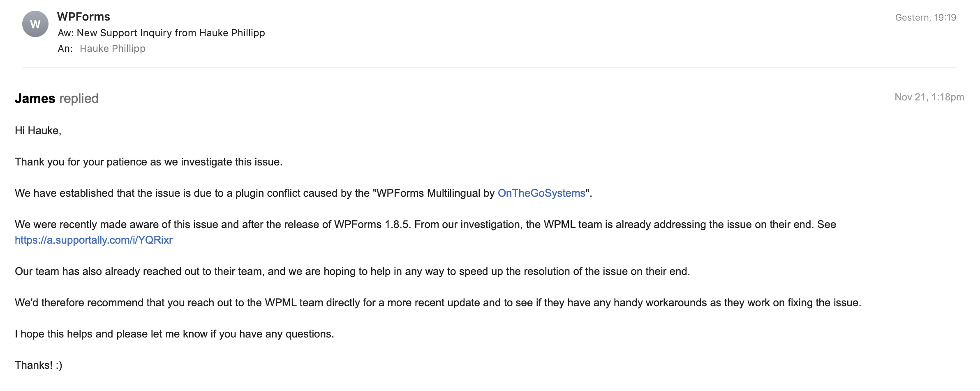Image resolution: width=980 pixels, height=391 pixels.
Task: Click the "We have established" plugin conflict sentence
Action: pos(255,193)
